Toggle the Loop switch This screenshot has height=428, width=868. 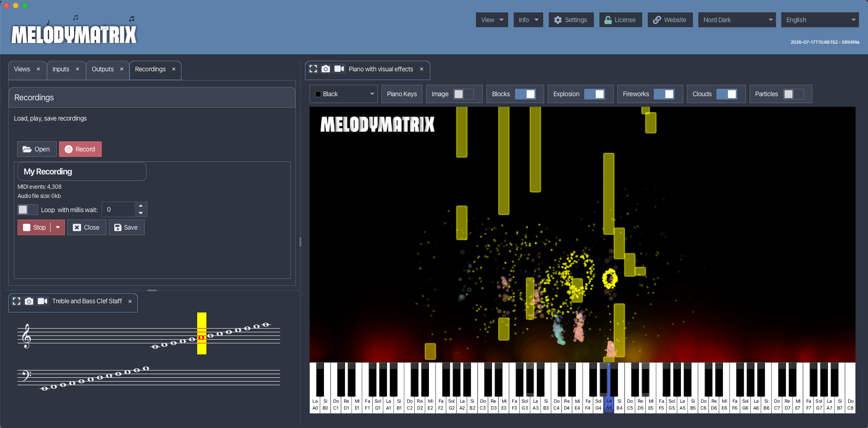point(28,210)
